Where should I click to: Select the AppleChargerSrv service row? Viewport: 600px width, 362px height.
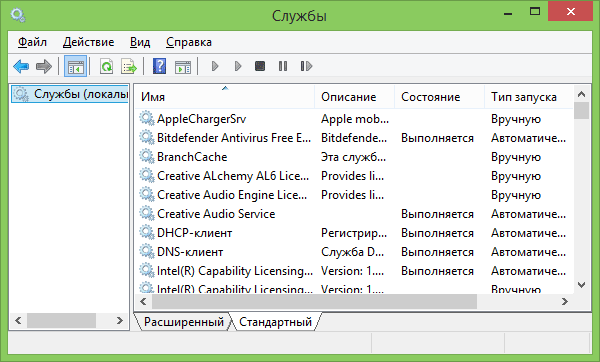(354, 119)
